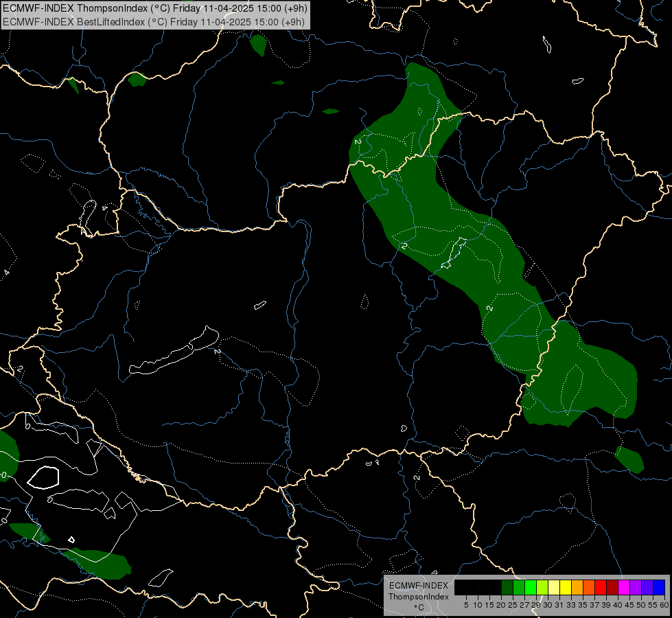This screenshot has width=672, height=618.
Task: Select the indigo 50-55 legend swatch
Action: (647, 587)
